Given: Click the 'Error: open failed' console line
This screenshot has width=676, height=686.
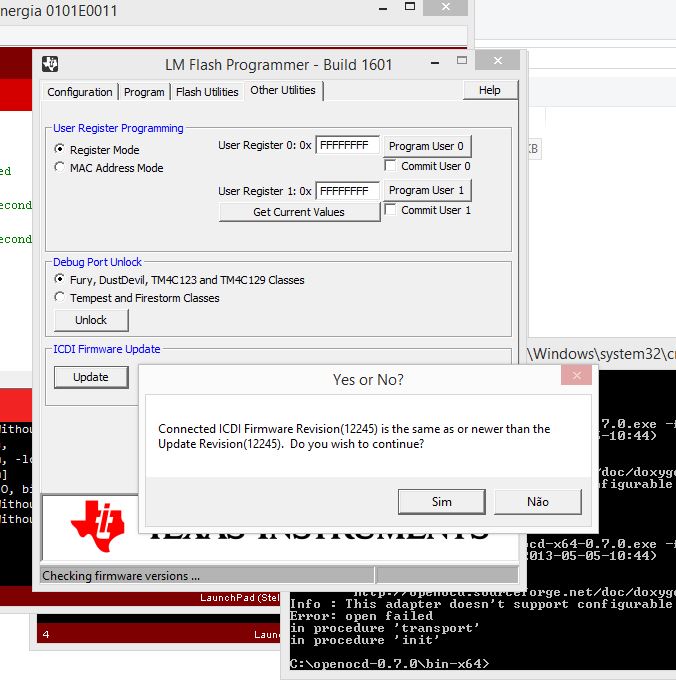Looking at the screenshot, I should tap(361, 616).
